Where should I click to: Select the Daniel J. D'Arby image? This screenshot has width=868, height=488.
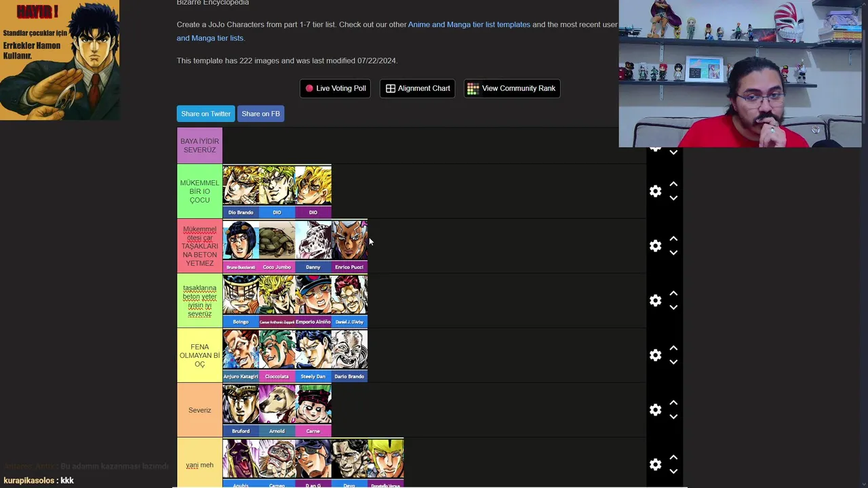point(349,300)
